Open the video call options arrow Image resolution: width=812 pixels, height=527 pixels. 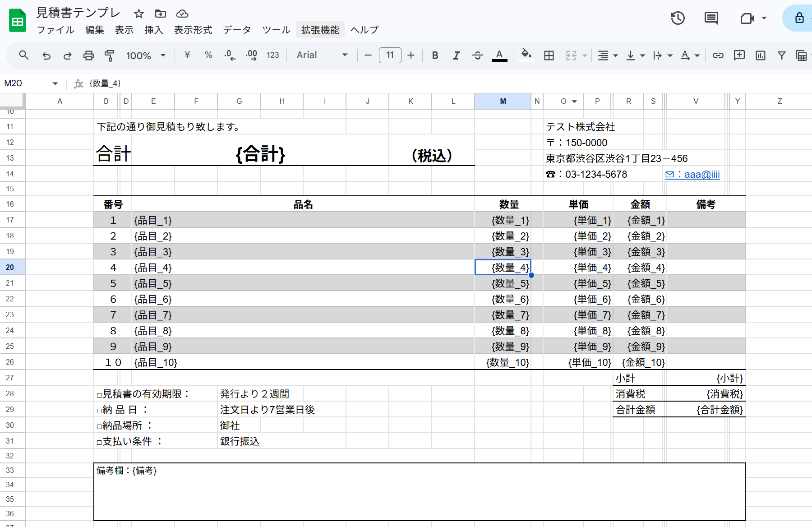tap(764, 18)
